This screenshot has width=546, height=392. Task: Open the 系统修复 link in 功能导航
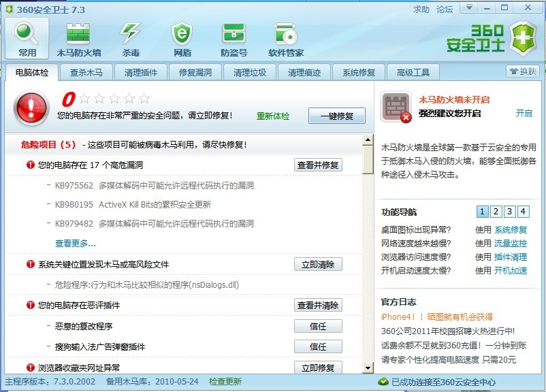[x=511, y=230]
